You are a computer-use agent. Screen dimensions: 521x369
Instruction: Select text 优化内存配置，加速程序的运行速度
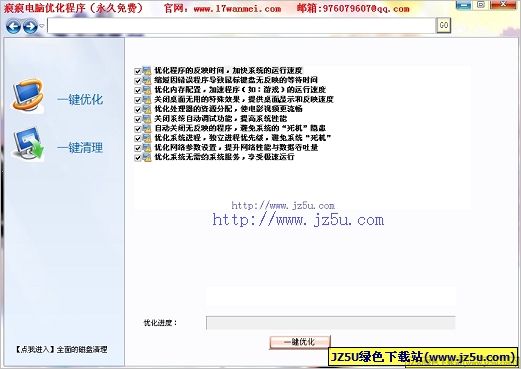click(x=240, y=90)
